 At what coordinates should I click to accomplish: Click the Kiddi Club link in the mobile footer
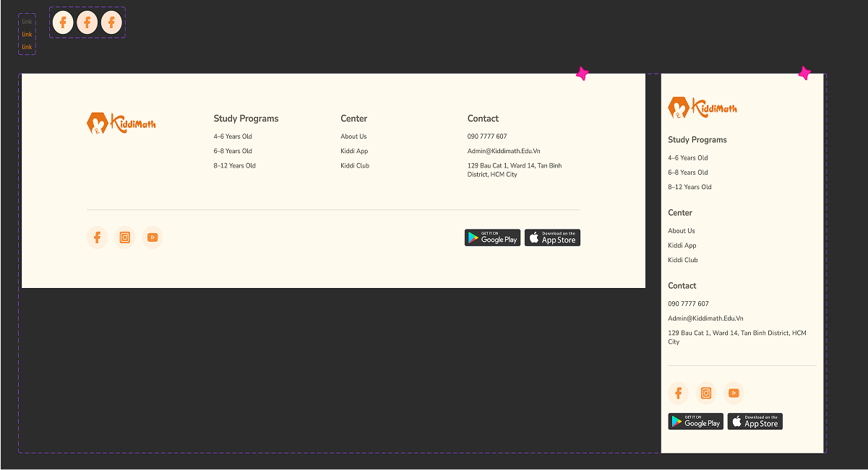coord(683,260)
